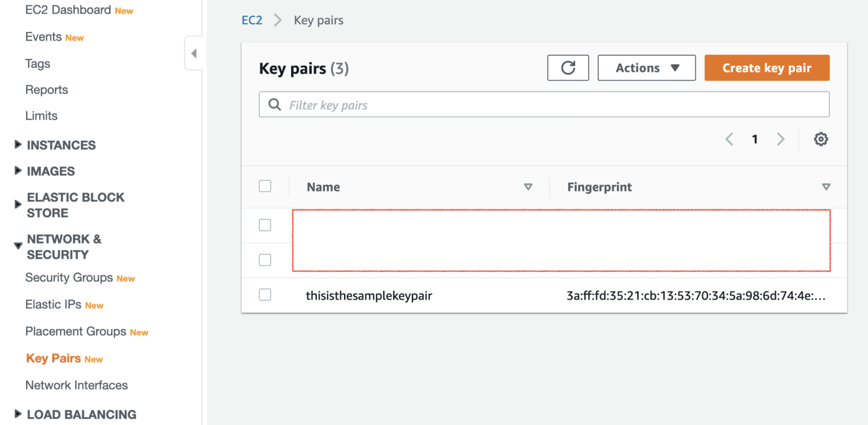The width and height of the screenshot is (868, 425).
Task: Open the Fingerprint column filter dropdown
Action: [826, 187]
